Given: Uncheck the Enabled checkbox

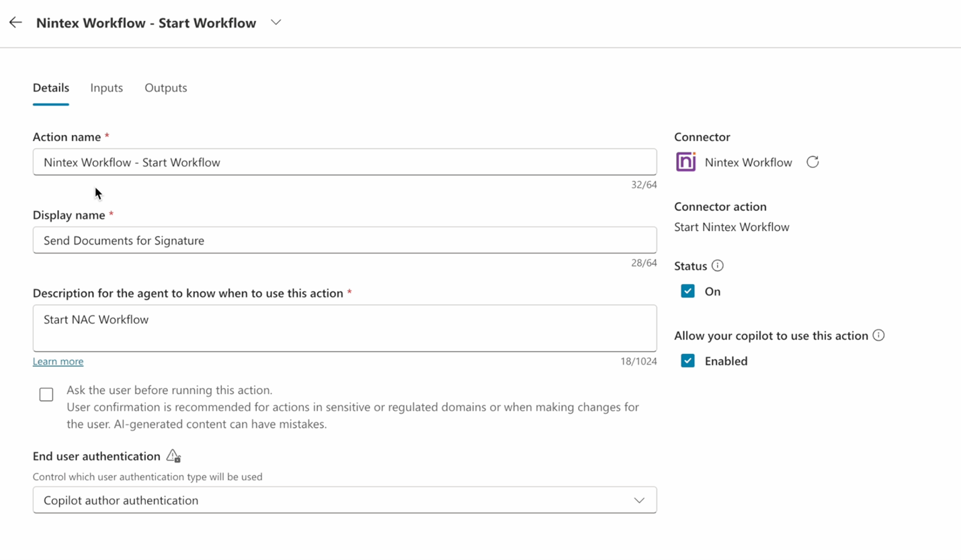Looking at the screenshot, I should pyautogui.click(x=687, y=361).
